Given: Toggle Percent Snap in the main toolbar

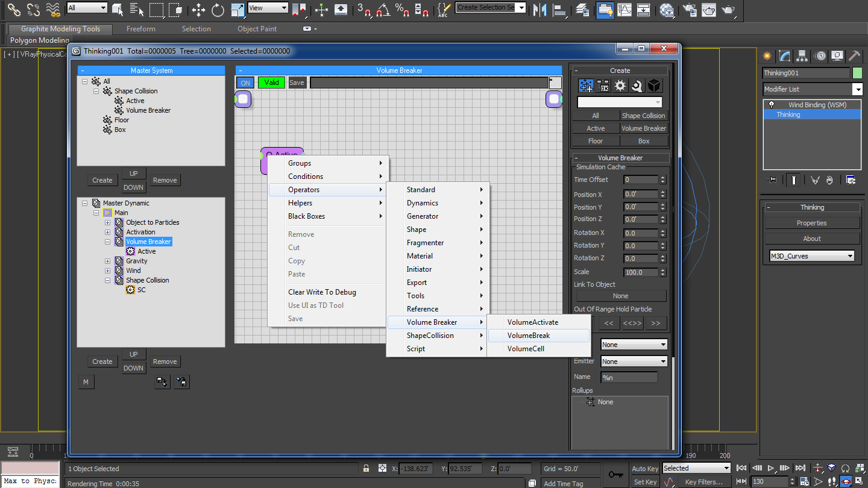Looking at the screenshot, I should (x=402, y=9).
